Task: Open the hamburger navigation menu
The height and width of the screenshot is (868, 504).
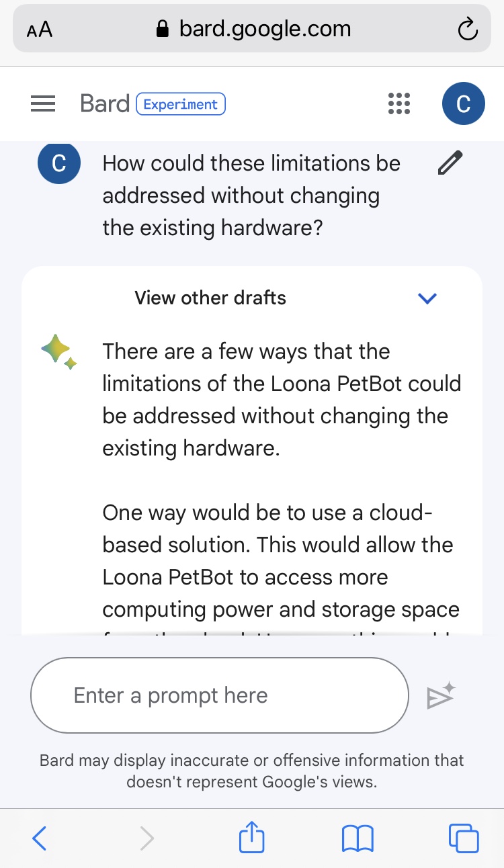Action: click(x=43, y=104)
